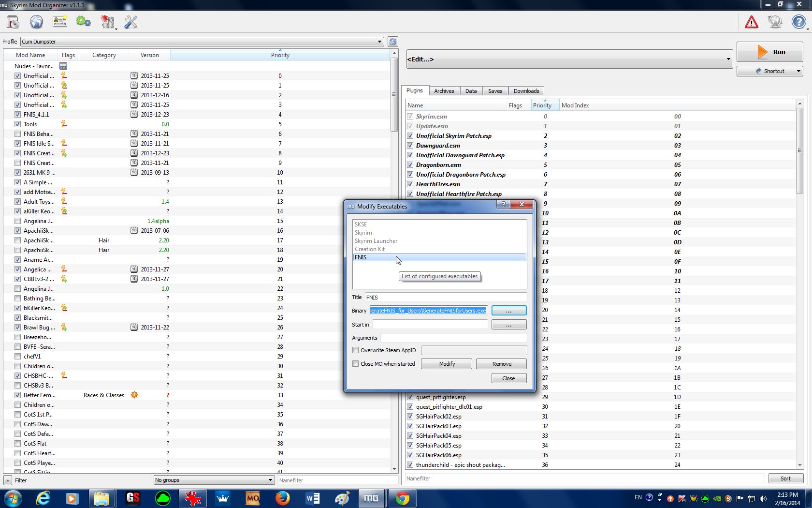The image size is (812, 508).
Task: Click the Windows Start orb
Action: pyautogui.click(x=13, y=498)
